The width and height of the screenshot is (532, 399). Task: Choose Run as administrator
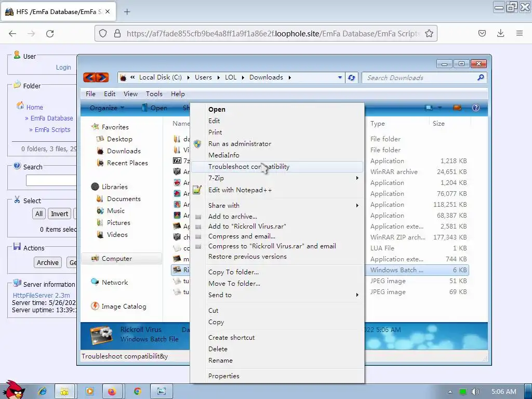pos(240,144)
